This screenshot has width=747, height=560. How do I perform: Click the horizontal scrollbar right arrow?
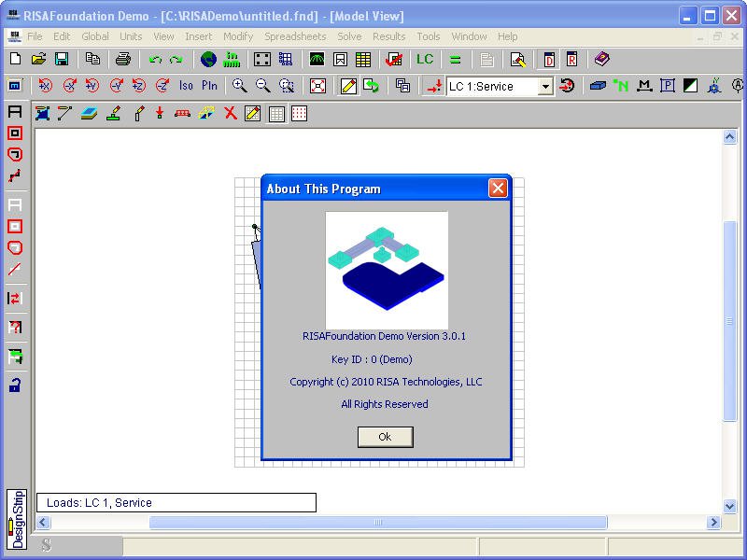point(713,523)
